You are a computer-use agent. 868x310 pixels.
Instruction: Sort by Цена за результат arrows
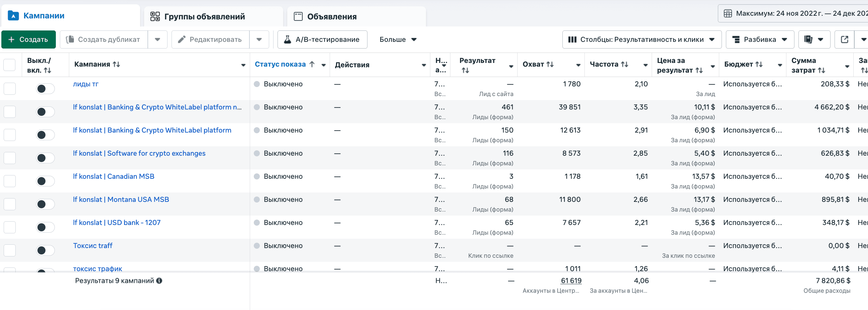(x=699, y=70)
